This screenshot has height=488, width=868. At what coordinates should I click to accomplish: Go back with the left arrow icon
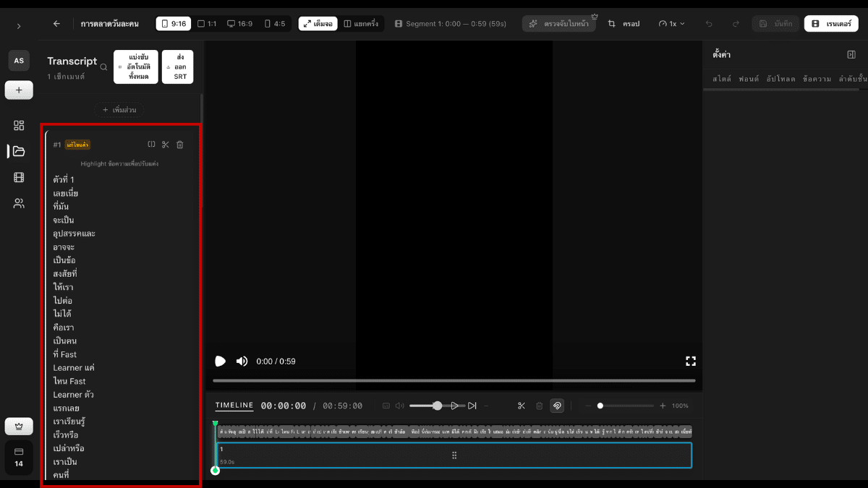click(56, 24)
